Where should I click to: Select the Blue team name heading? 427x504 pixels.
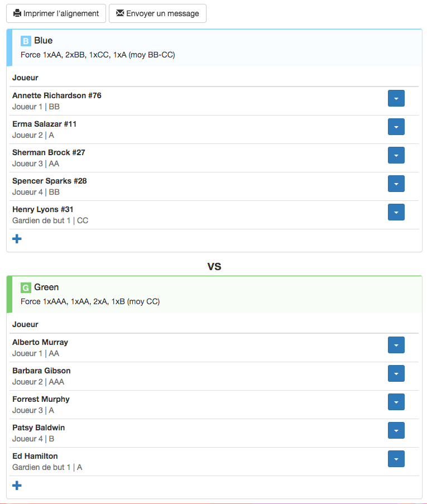pyautogui.click(x=44, y=41)
